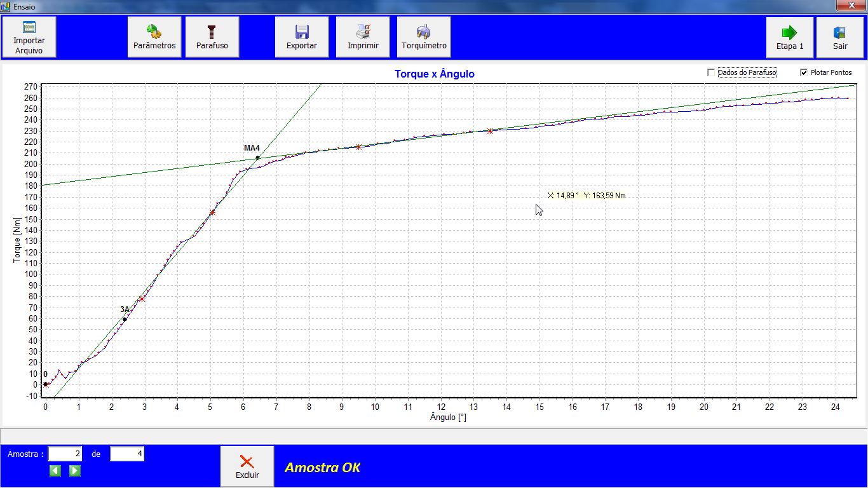Enable Dados do Parafuso checkbox
The height and width of the screenshot is (488, 868).
(711, 72)
